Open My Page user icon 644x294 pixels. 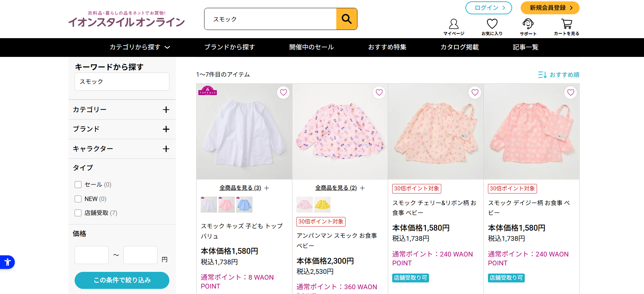coord(454,27)
